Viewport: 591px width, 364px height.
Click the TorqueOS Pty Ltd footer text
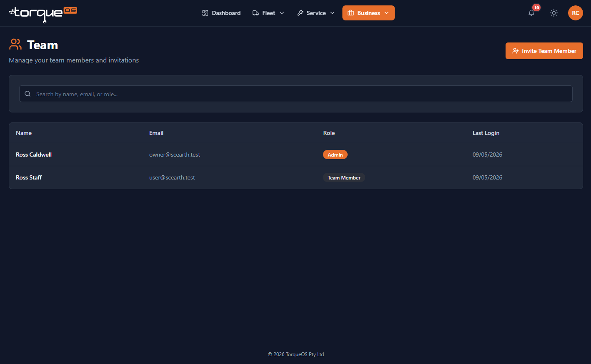click(296, 354)
